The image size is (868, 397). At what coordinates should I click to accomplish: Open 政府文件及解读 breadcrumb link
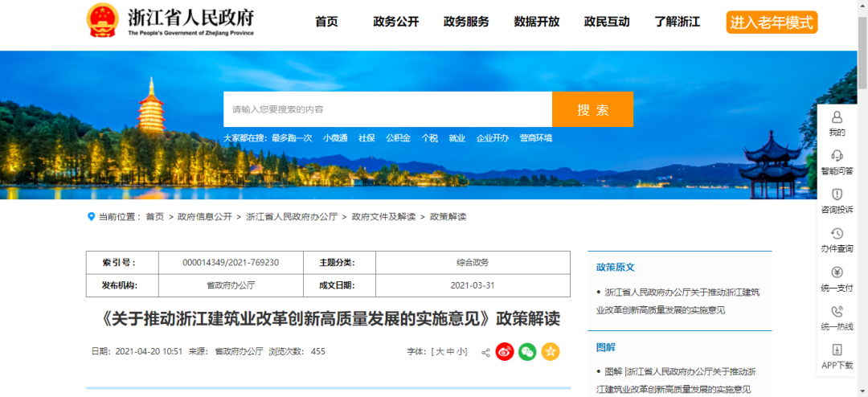tap(383, 217)
